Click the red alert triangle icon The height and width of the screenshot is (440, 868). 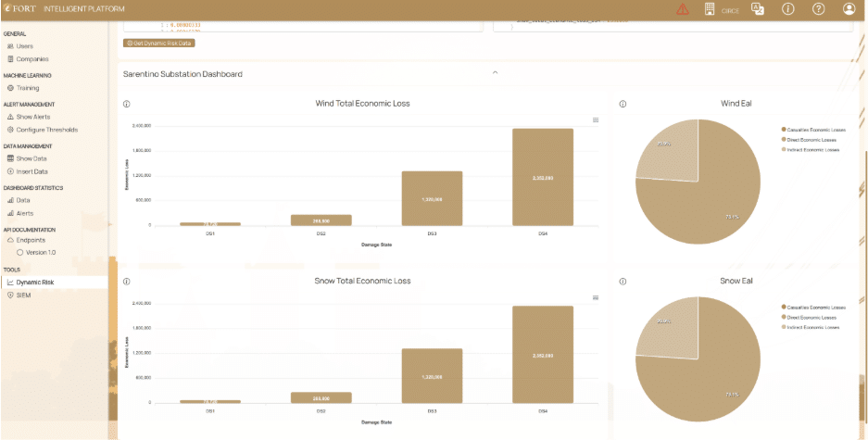coord(683,9)
